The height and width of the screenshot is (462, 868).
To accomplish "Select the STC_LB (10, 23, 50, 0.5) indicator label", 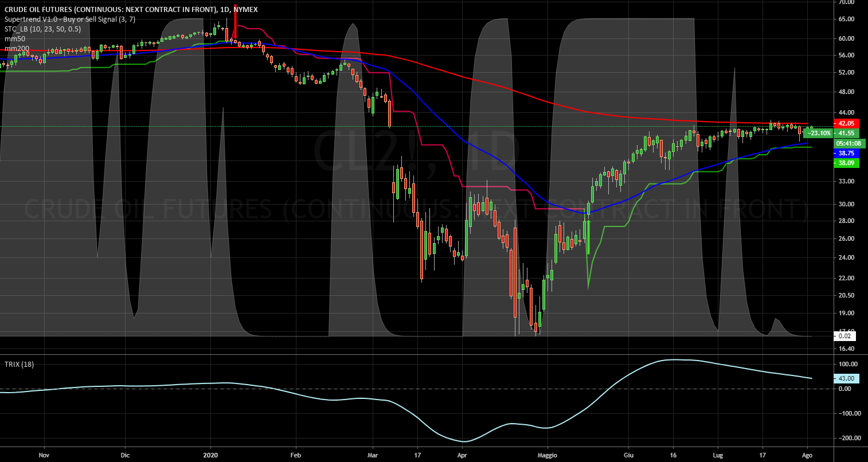I will click(x=43, y=29).
